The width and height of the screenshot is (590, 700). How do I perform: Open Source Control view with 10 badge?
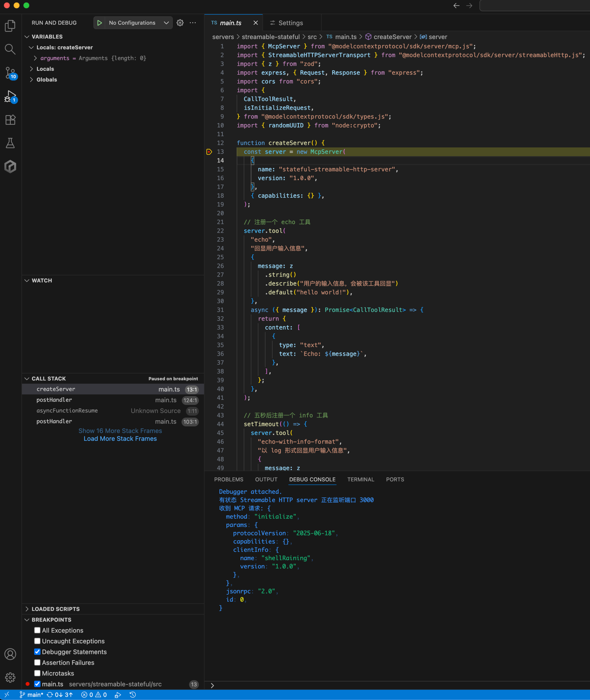point(10,73)
